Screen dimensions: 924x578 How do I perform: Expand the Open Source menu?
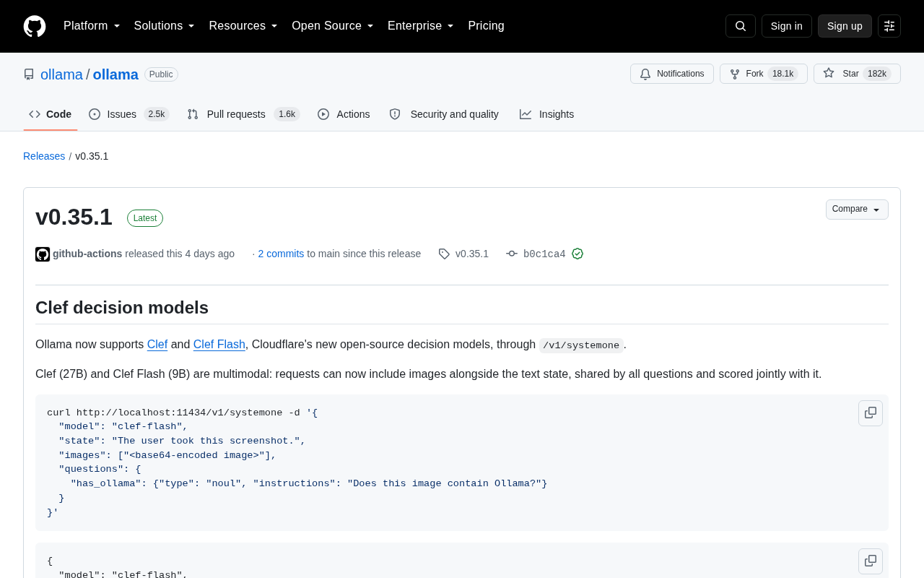[333, 26]
